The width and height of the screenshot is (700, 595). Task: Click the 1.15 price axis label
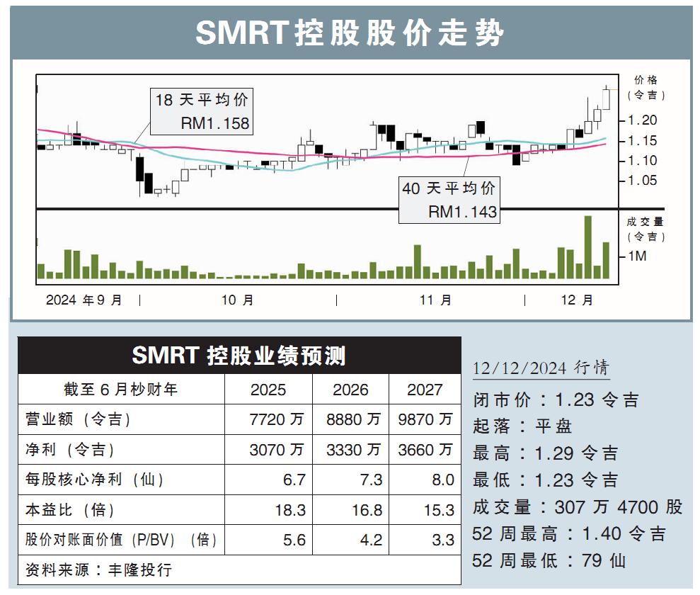(x=643, y=141)
